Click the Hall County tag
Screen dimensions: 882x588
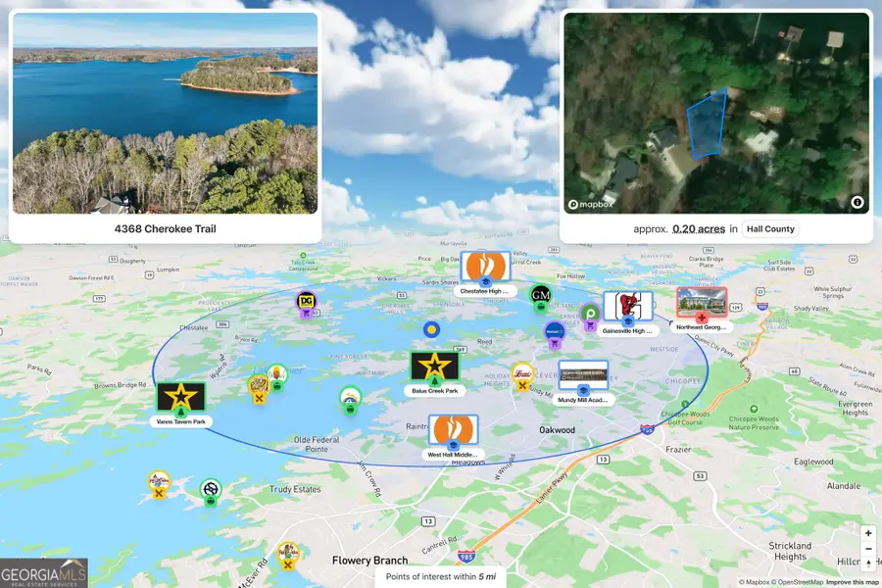769,228
